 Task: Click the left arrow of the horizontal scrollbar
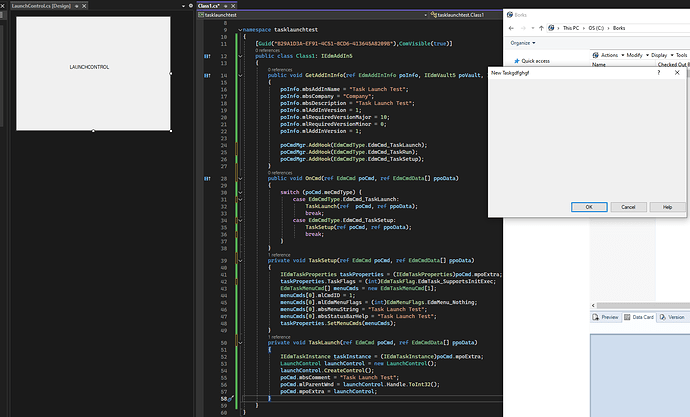[x=593, y=305]
